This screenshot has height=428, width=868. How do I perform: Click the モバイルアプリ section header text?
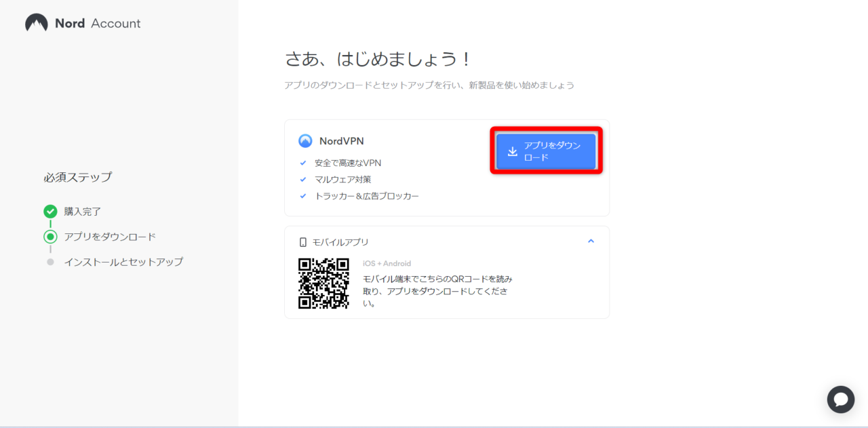coord(340,242)
